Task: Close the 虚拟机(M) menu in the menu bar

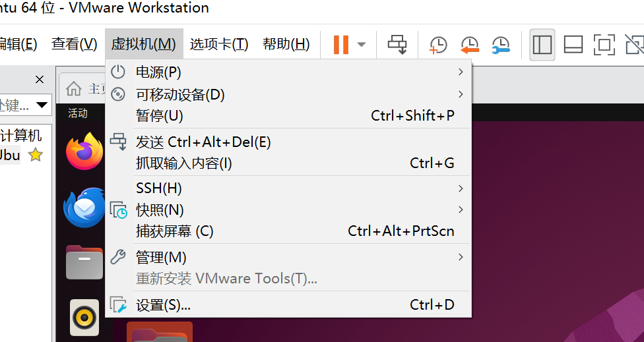Action: 144,44
